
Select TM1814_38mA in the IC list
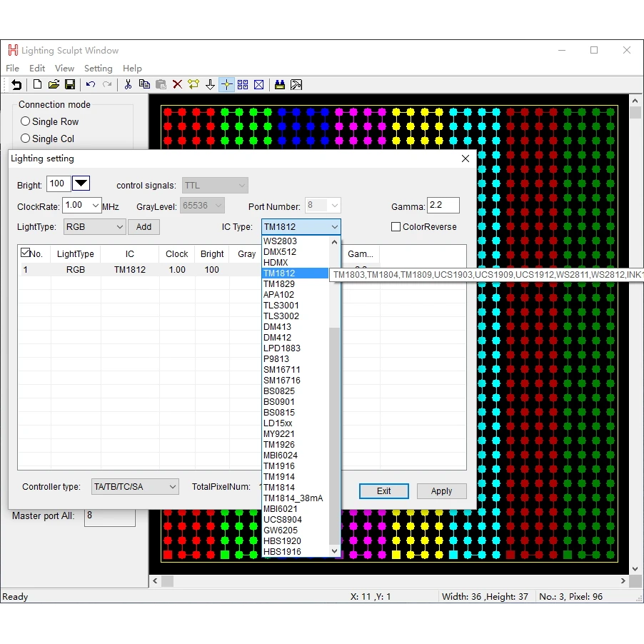coord(296,498)
